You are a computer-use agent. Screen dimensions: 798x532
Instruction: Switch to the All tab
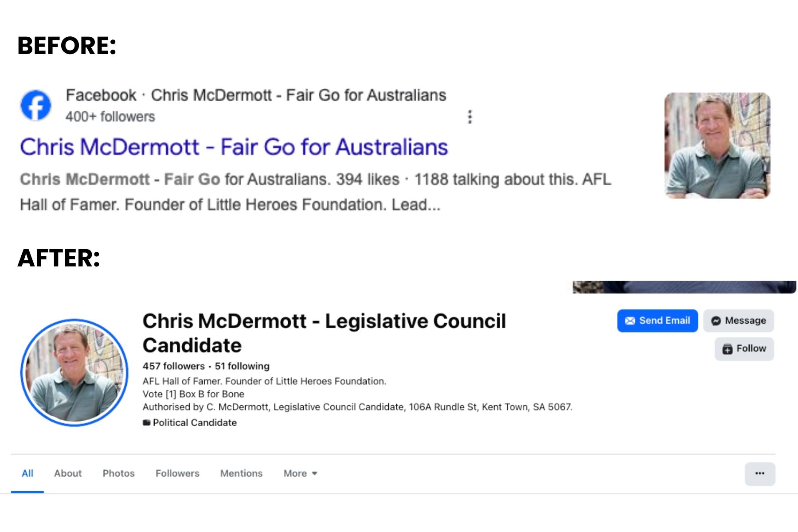27,473
